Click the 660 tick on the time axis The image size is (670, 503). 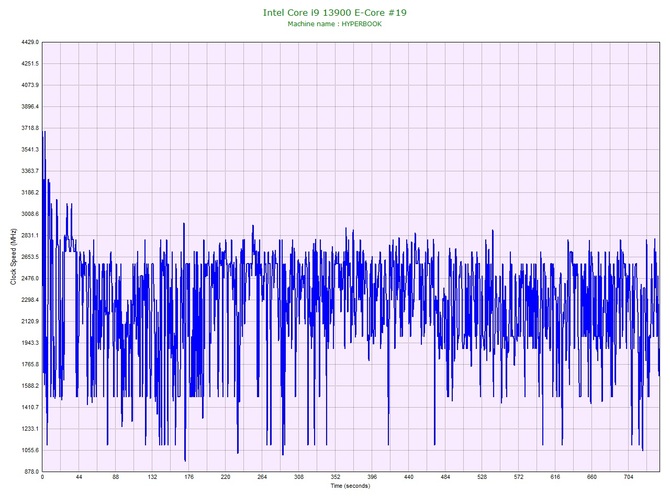coord(592,477)
